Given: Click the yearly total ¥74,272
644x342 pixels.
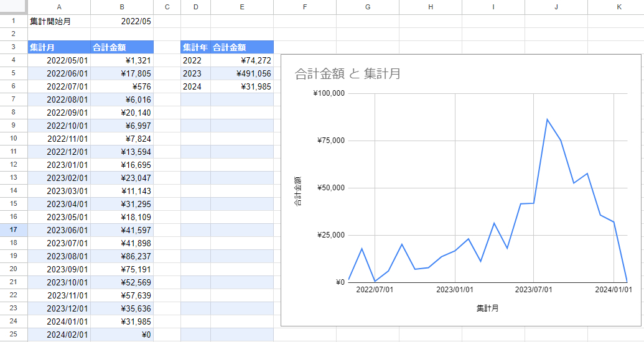Looking at the screenshot, I should pos(242,60).
